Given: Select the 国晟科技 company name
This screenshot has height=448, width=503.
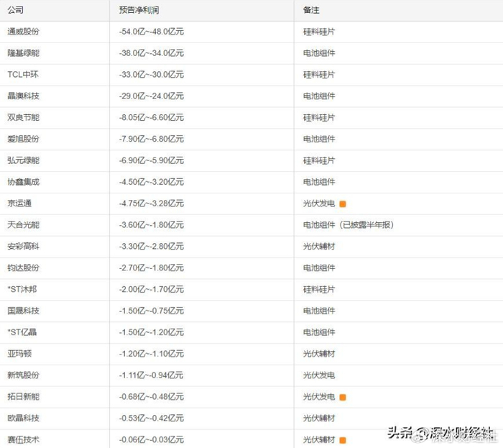Looking at the screenshot, I should 24,311.
